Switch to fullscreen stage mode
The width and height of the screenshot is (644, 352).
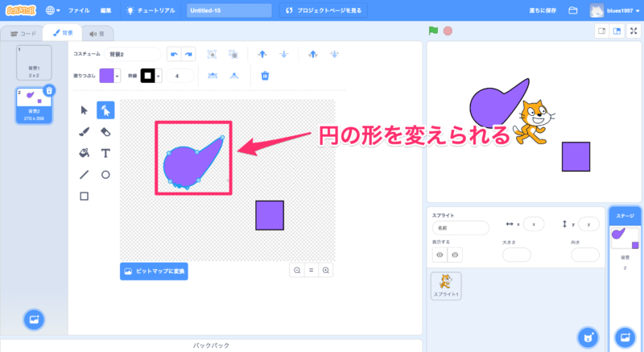(633, 31)
